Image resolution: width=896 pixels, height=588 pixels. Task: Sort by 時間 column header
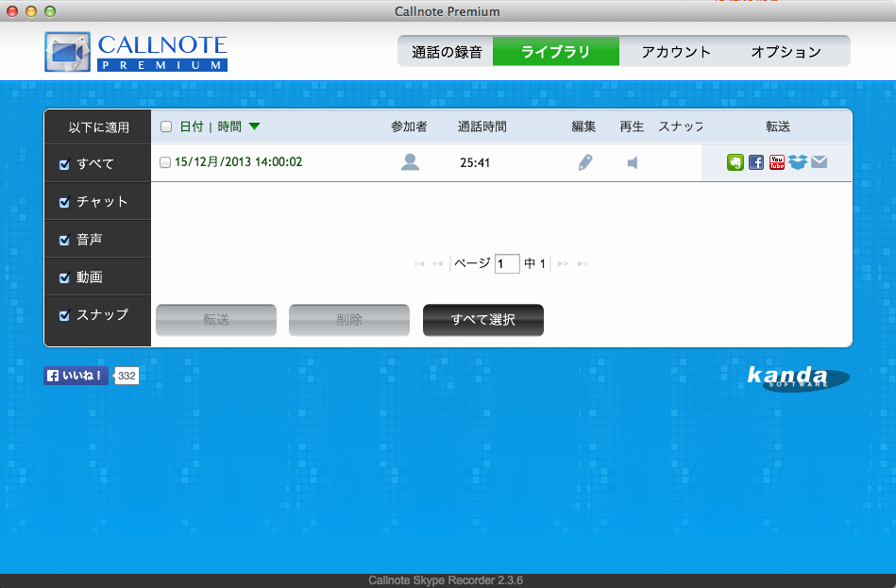click(x=229, y=126)
